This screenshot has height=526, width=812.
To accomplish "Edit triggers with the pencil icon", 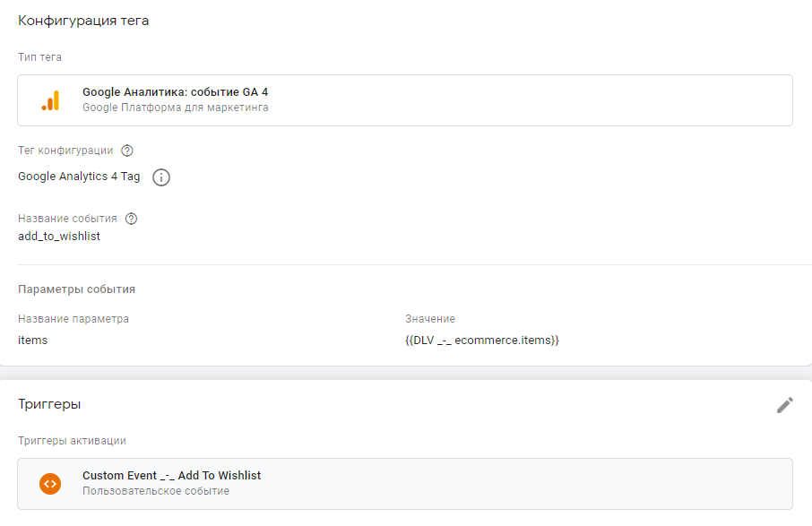I will click(785, 405).
